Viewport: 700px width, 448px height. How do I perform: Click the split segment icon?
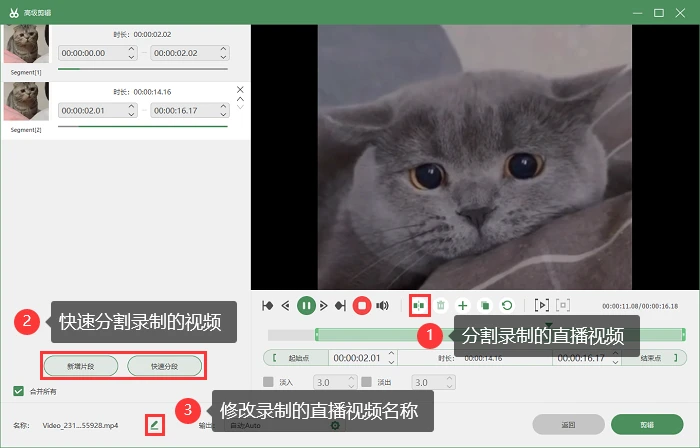coord(419,306)
